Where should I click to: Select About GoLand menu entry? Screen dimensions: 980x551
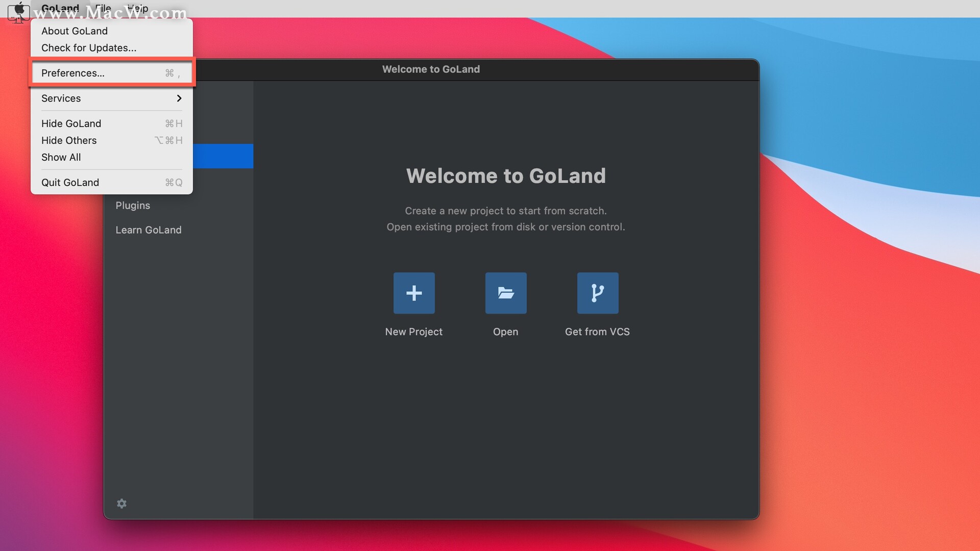pos(112,31)
